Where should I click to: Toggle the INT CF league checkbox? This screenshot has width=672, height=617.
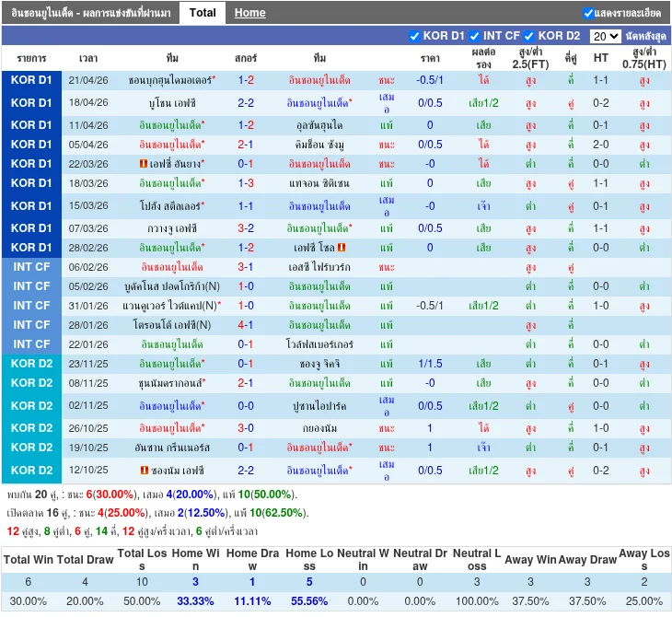tap(475, 36)
